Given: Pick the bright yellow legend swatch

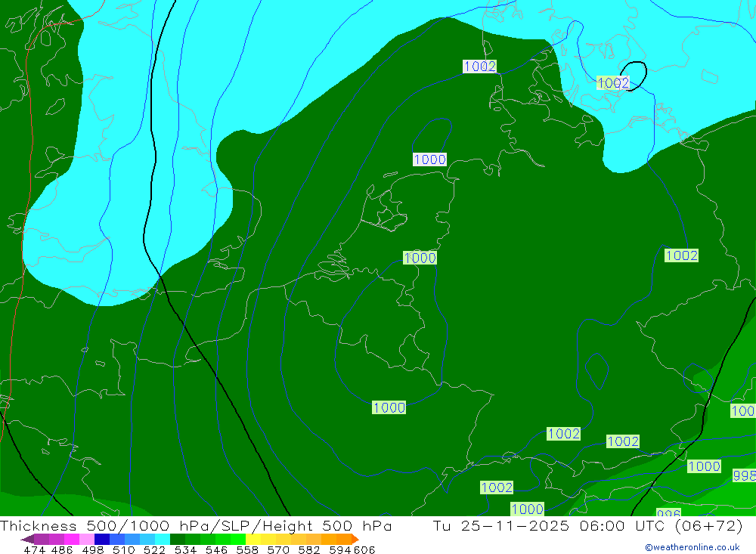Looking at the screenshot, I should pyautogui.click(x=253, y=539).
